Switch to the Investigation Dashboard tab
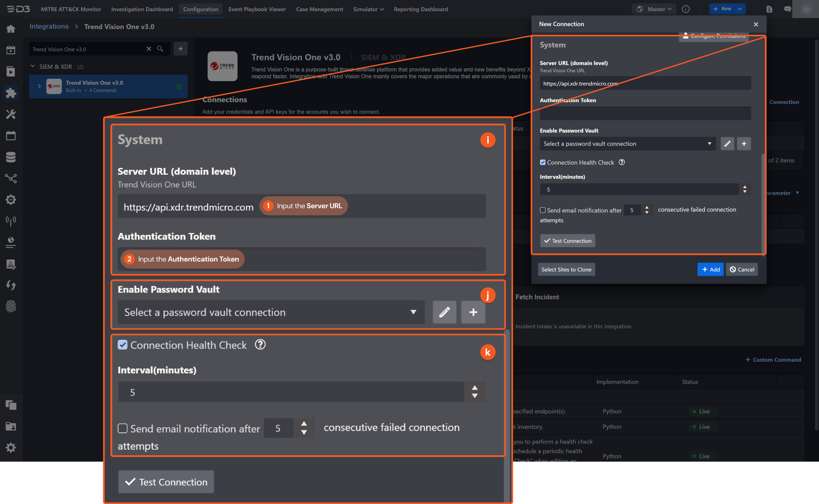The image size is (819, 504). pyautogui.click(x=142, y=9)
